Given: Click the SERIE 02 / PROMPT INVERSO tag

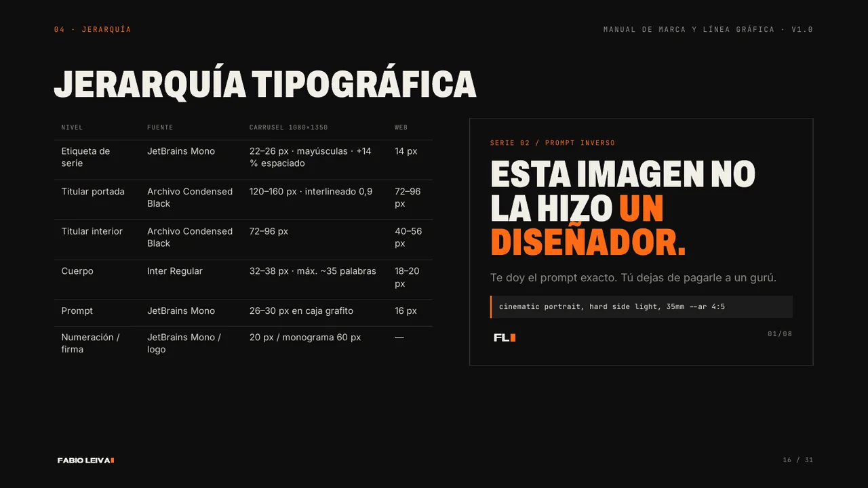Looking at the screenshot, I should [x=553, y=143].
